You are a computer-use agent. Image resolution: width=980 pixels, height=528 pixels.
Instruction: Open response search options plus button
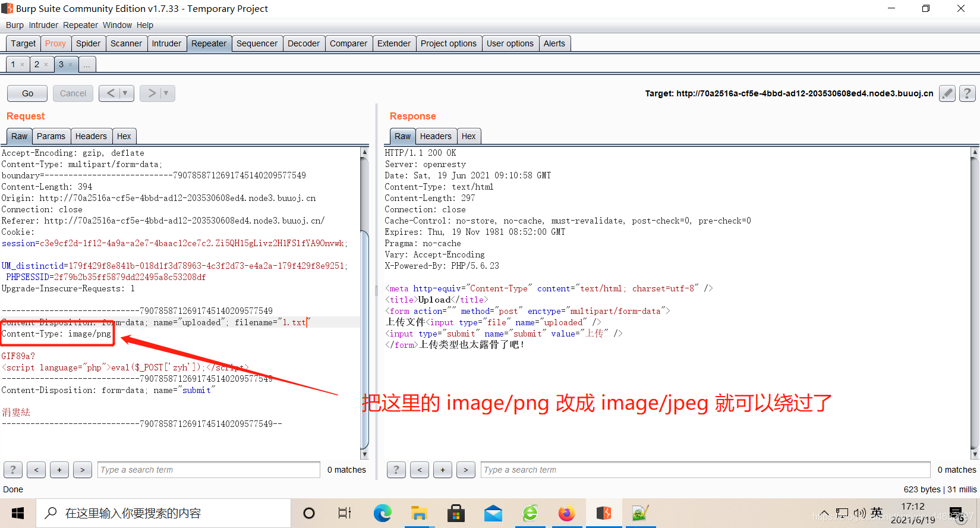coord(443,470)
